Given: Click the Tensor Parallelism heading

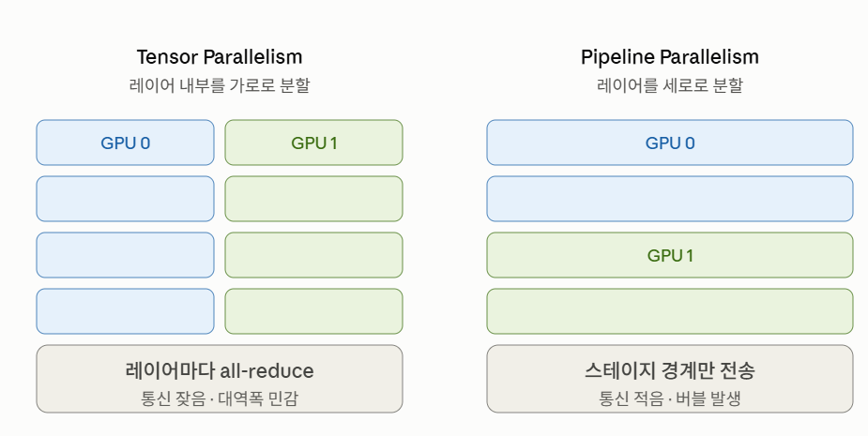Looking at the screenshot, I should tap(220, 57).
